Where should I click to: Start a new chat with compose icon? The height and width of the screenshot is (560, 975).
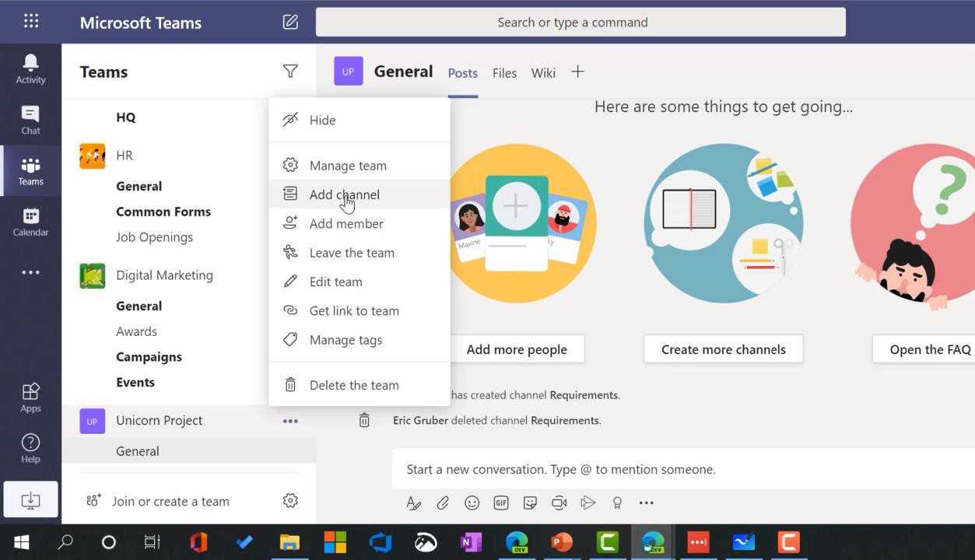tap(290, 22)
